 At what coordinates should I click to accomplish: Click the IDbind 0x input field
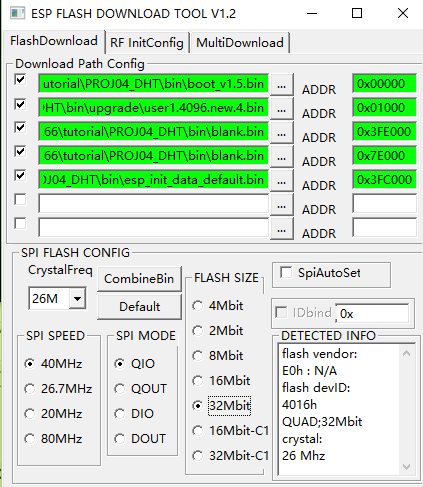click(x=372, y=313)
